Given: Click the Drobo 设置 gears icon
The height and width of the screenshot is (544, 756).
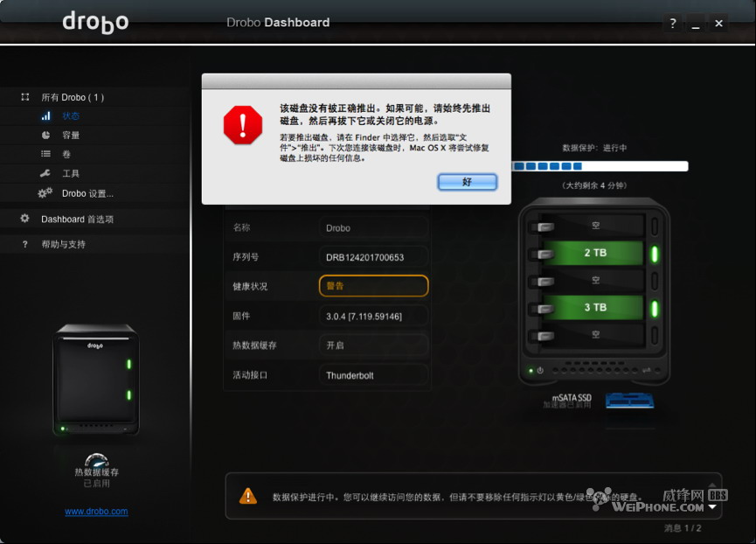Looking at the screenshot, I should [45, 193].
